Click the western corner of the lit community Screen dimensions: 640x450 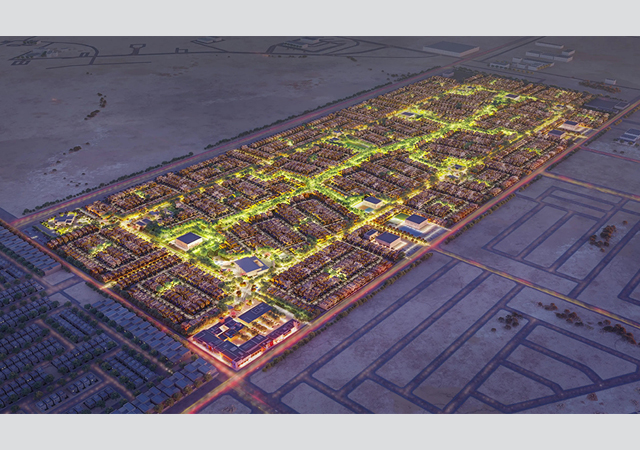55,225
